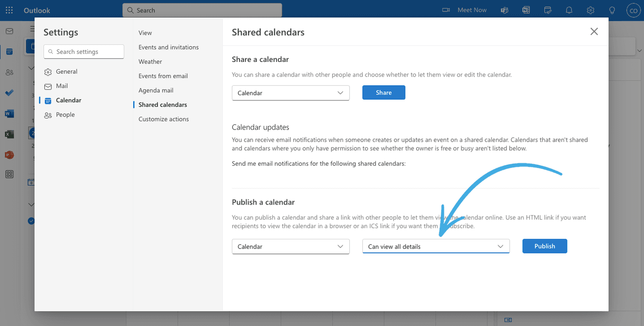
Task: Launch Word from the left sidebar
Action: tap(9, 113)
